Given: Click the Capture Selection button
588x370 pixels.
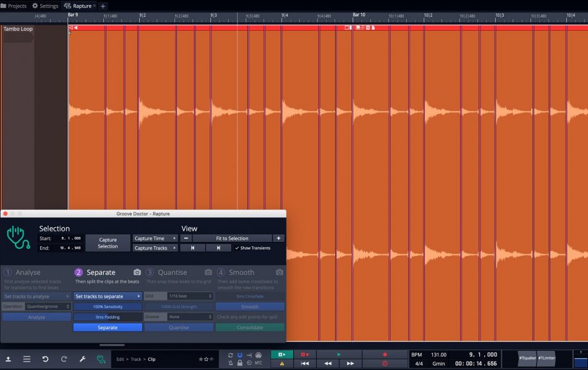Looking at the screenshot, I should click(x=108, y=243).
